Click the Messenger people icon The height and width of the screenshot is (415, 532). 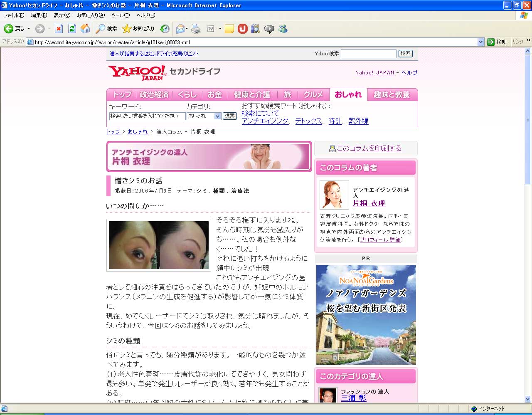[x=283, y=29]
